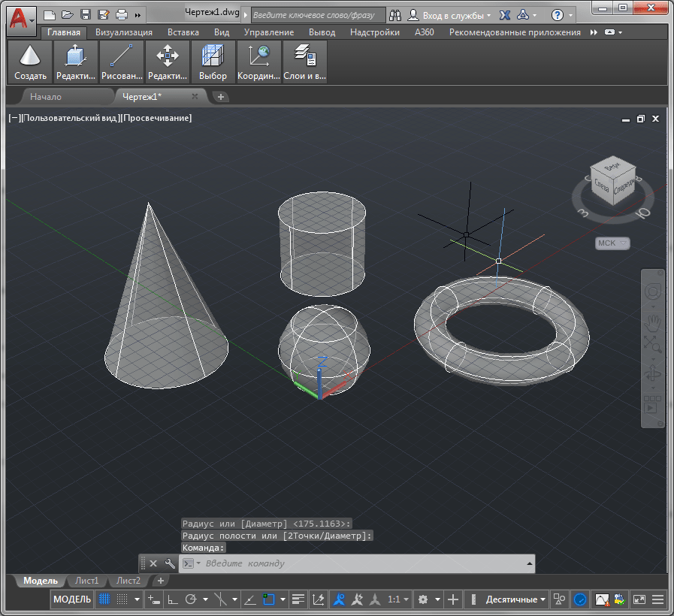Click the SteeringWheel icon in navigation bar
This screenshot has width=674, height=616.
point(653,292)
